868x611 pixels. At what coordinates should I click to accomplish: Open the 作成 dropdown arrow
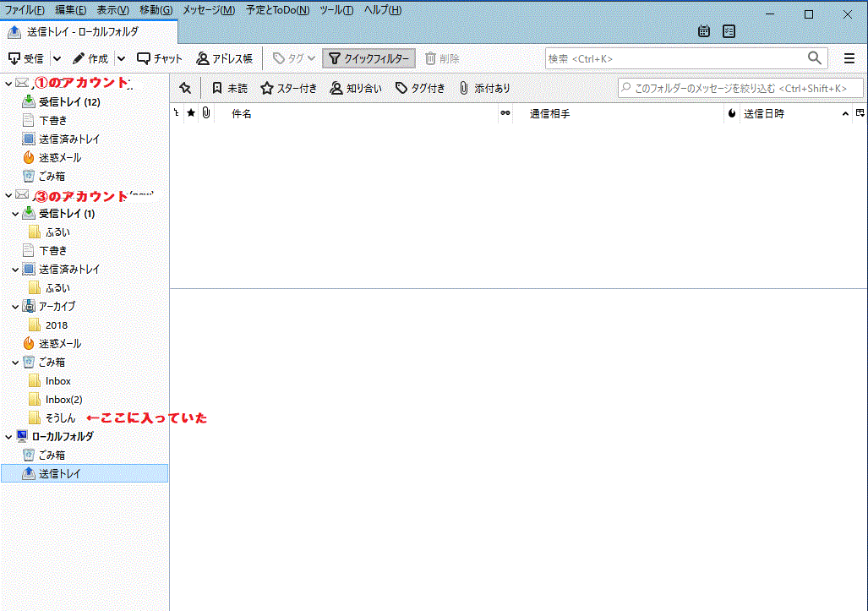(x=121, y=58)
